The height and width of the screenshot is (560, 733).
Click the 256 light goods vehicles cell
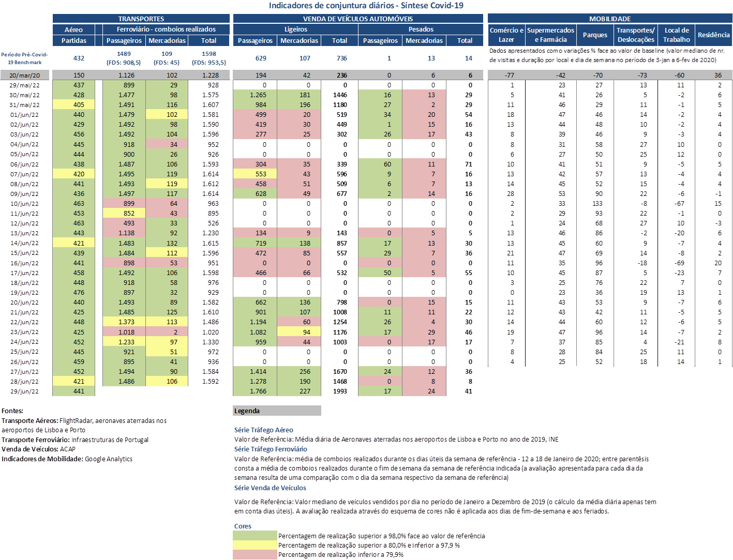pos(299,372)
